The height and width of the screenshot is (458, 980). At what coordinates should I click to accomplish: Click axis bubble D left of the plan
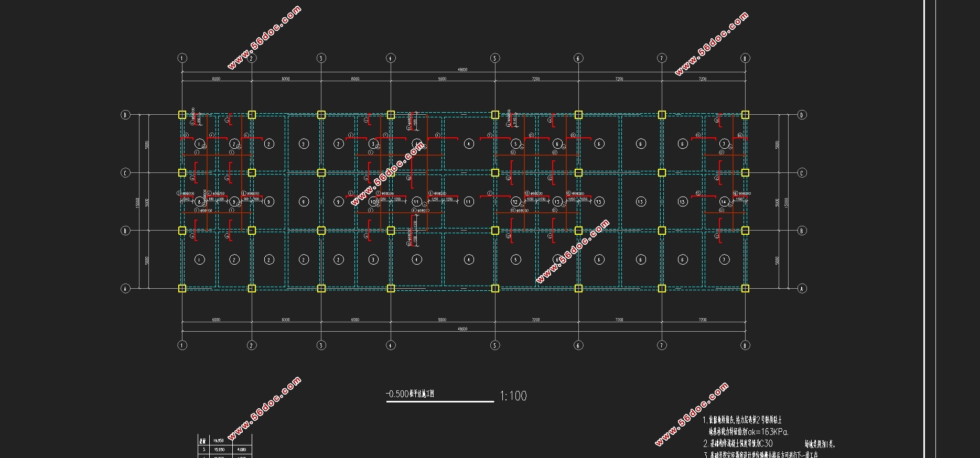click(x=125, y=115)
